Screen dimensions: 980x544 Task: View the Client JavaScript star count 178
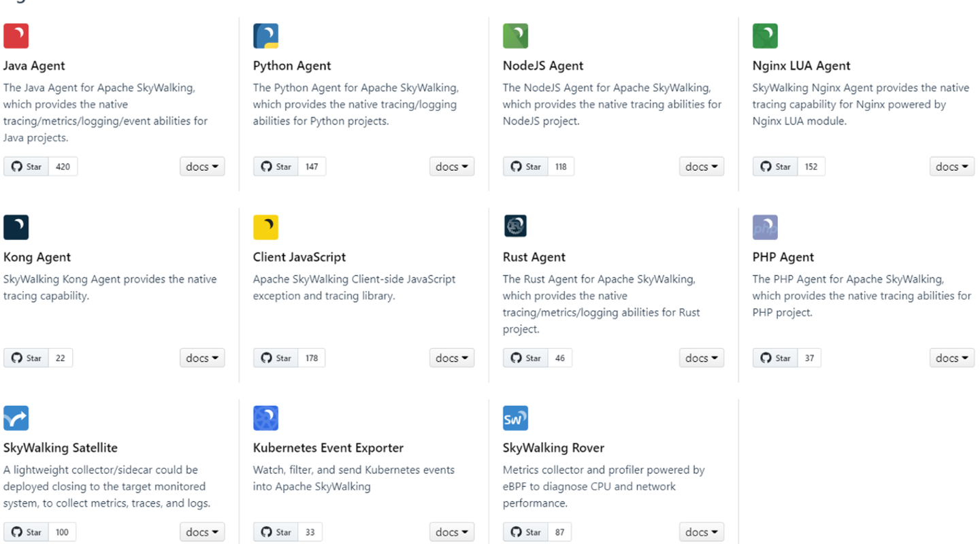(312, 358)
